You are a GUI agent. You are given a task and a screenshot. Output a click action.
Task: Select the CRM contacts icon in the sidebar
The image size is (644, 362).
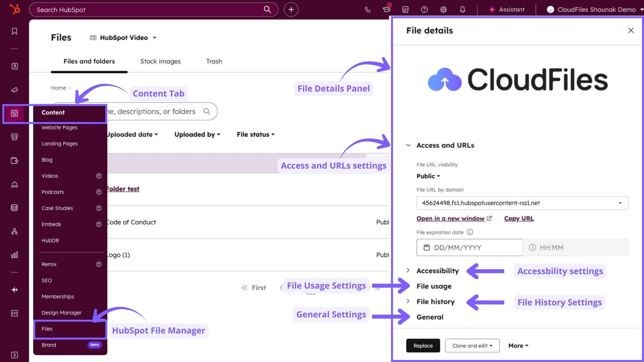[15, 66]
